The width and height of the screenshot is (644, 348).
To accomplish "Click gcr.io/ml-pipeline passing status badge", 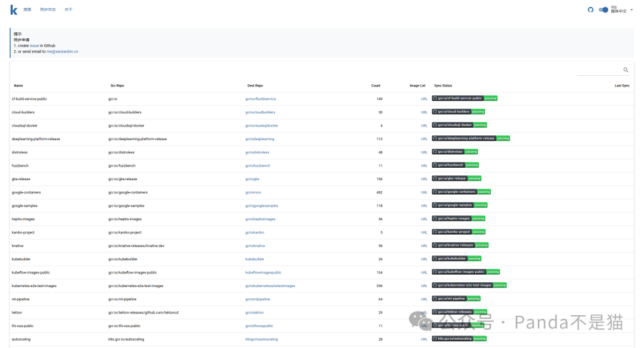I will [x=456, y=298].
